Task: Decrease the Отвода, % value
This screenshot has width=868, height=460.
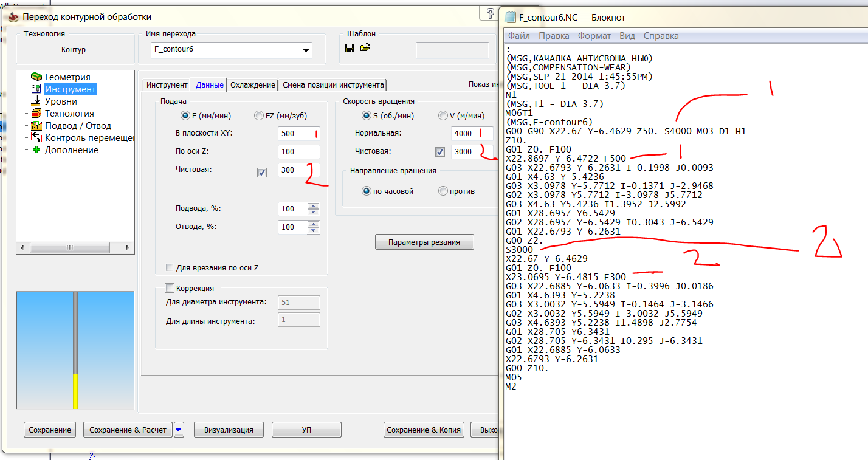Action: [x=314, y=230]
